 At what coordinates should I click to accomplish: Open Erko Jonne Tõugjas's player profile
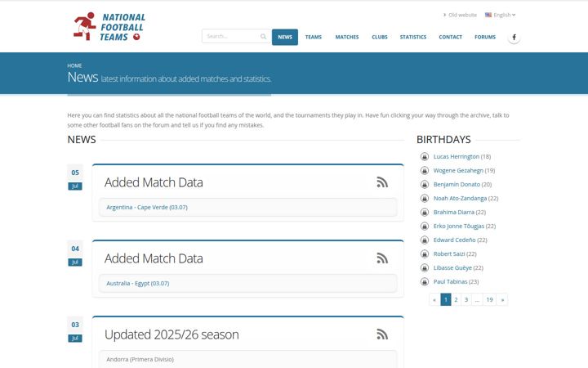[459, 226]
